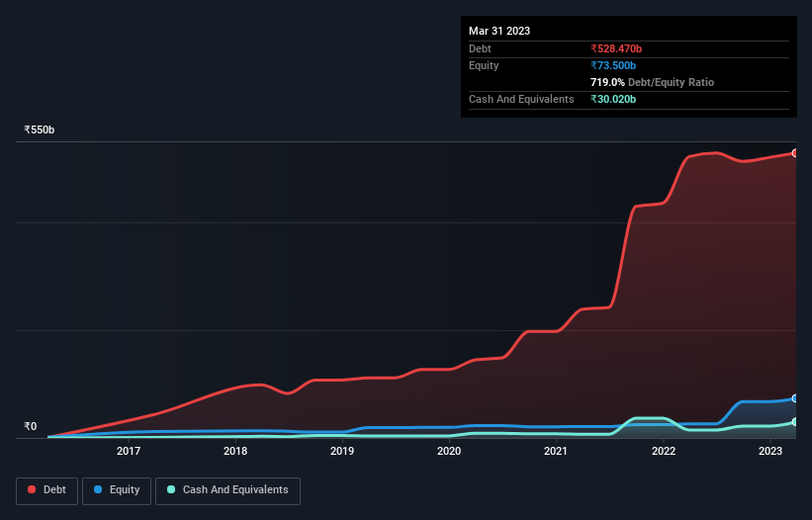Click the ₹550b axis label
Viewport: 812px width, 520px height.
(x=40, y=130)
